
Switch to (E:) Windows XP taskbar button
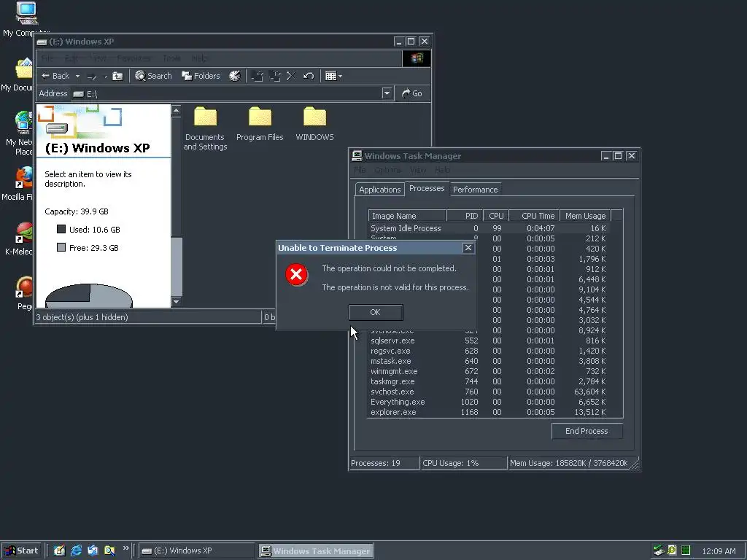click(x=197, y=551)
